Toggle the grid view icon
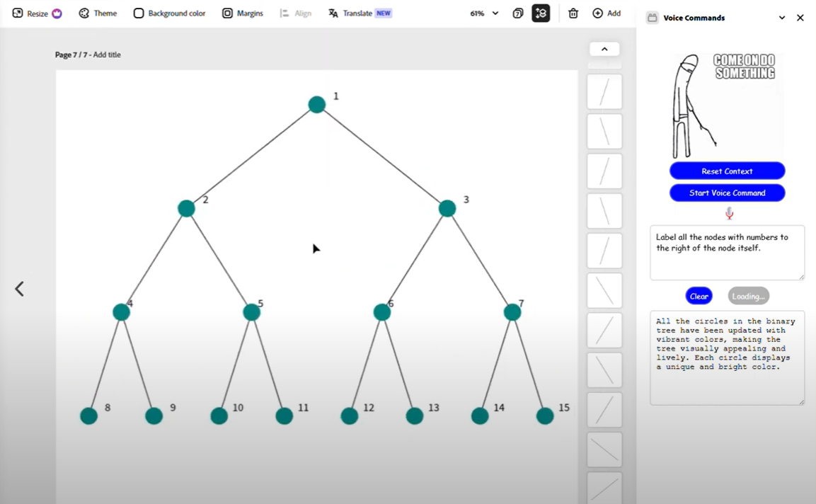Viewport: 816px width, 504px height. pyautogui.click(x=541, y=13)
